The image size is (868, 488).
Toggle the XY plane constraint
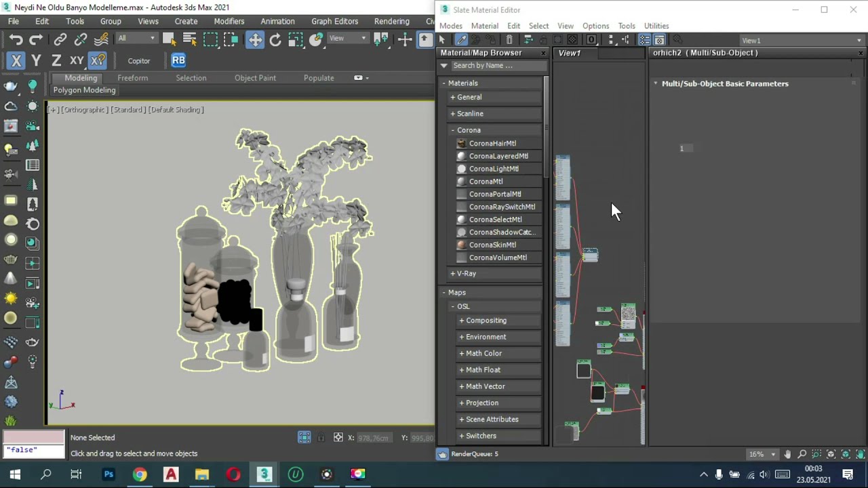point(77,61)
